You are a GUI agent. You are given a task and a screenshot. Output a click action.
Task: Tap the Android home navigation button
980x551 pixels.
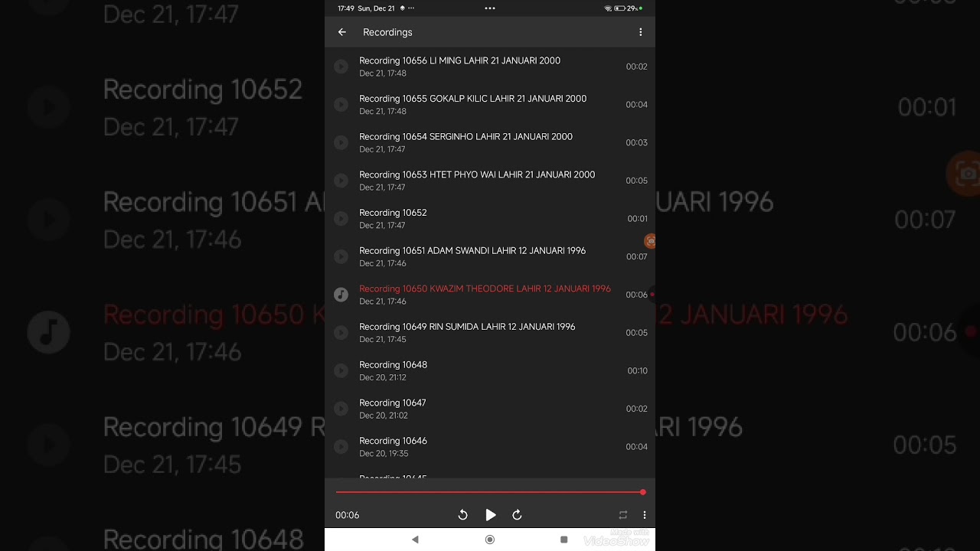[490, 540]
